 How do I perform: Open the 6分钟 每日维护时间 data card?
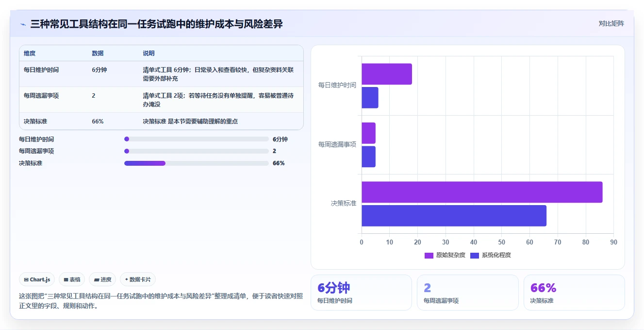361,293
